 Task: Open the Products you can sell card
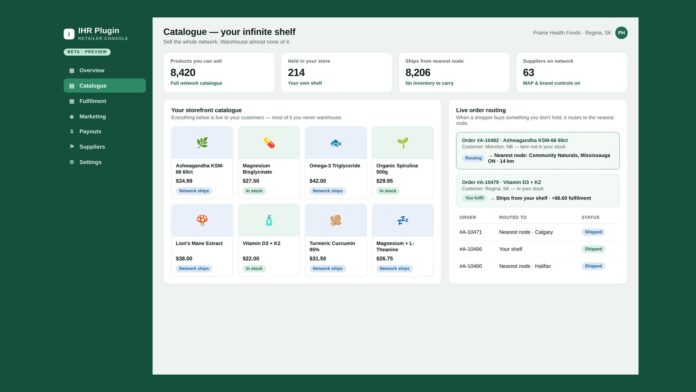pos(219,72)
